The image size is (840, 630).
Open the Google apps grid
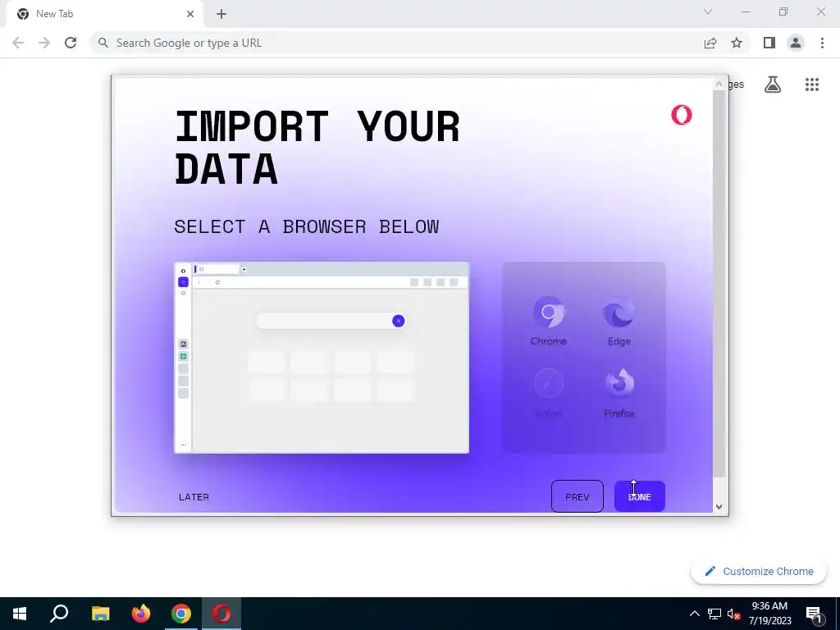tap(812, 84)
